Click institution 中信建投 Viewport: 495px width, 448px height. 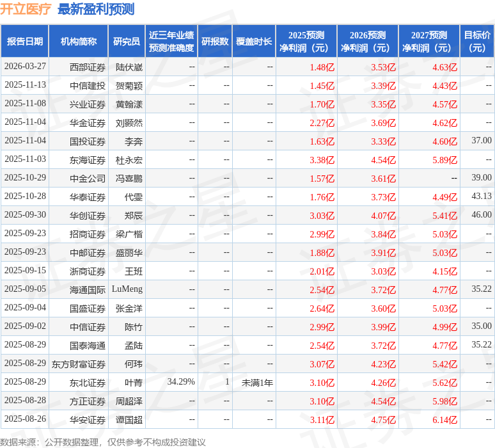pos(88,86)
